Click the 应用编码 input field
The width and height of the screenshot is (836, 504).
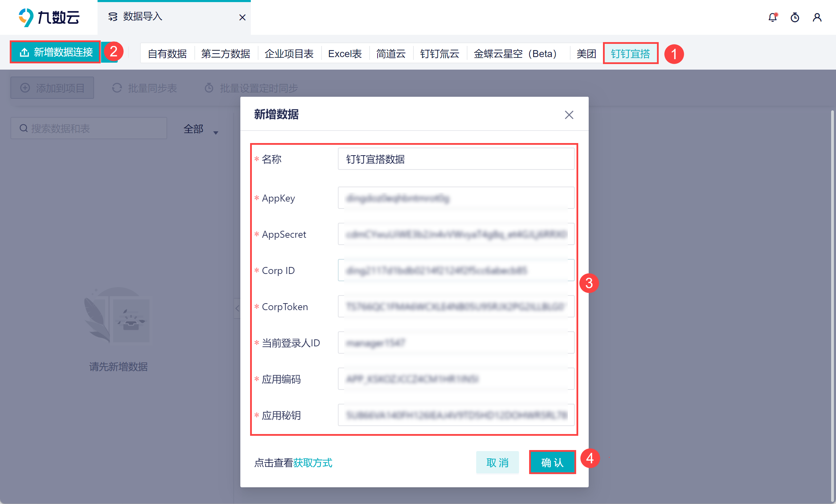pos(456,379)
